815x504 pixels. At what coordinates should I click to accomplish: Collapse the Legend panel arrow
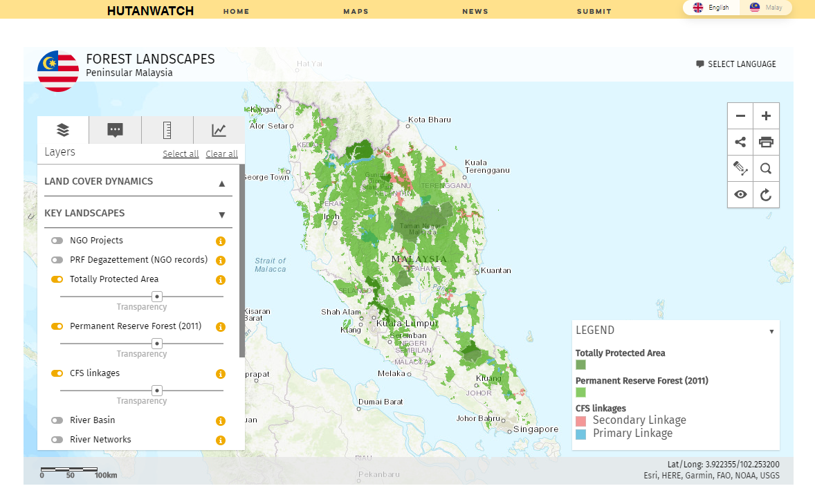(772, 331)
